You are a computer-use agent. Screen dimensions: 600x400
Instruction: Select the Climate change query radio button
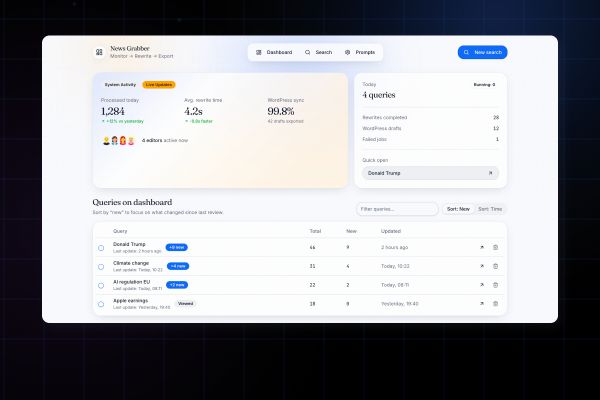click(101, 267)
